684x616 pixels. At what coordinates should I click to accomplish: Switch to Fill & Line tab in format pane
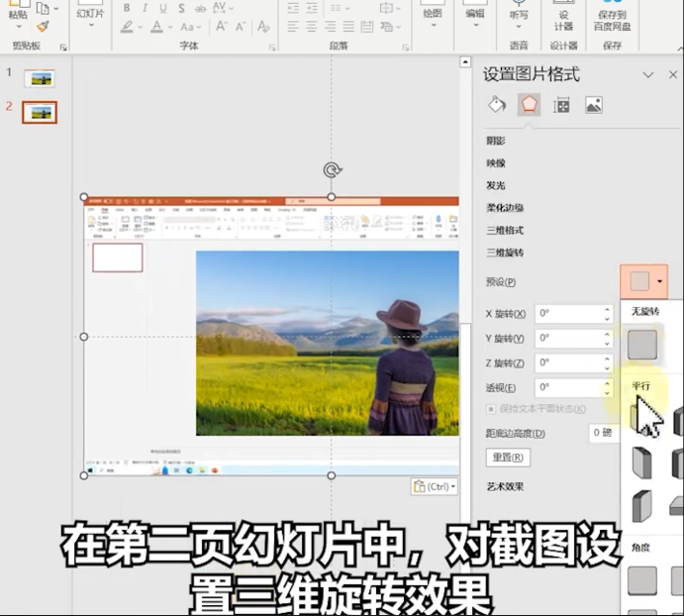click(x=497, y=105)
